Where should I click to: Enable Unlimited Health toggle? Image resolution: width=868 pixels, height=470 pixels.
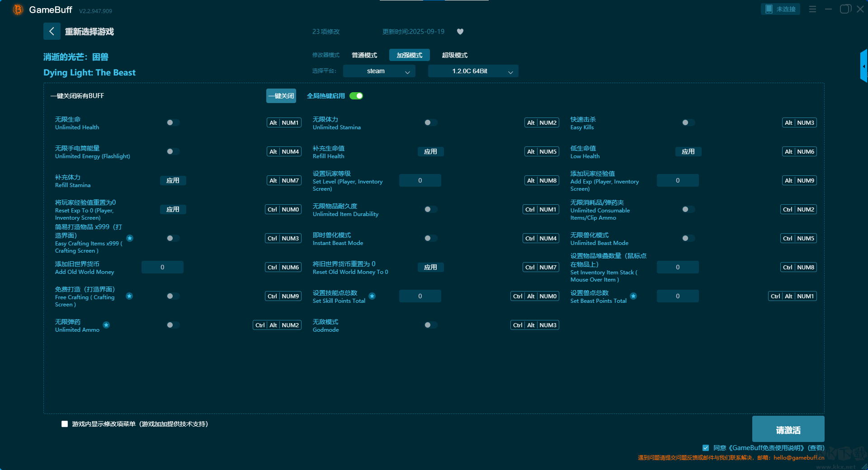pos(173,122)
